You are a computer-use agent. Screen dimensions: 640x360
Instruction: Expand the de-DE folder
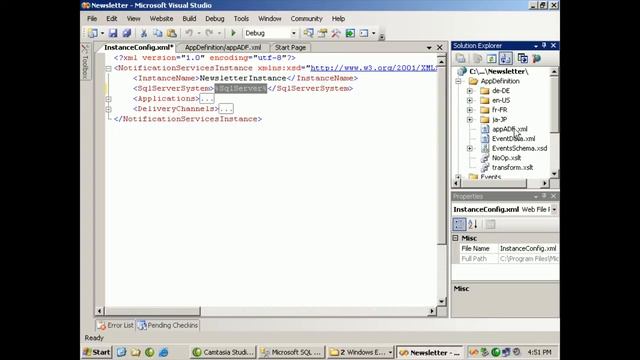pyautogui.click(x=470, y=91)
